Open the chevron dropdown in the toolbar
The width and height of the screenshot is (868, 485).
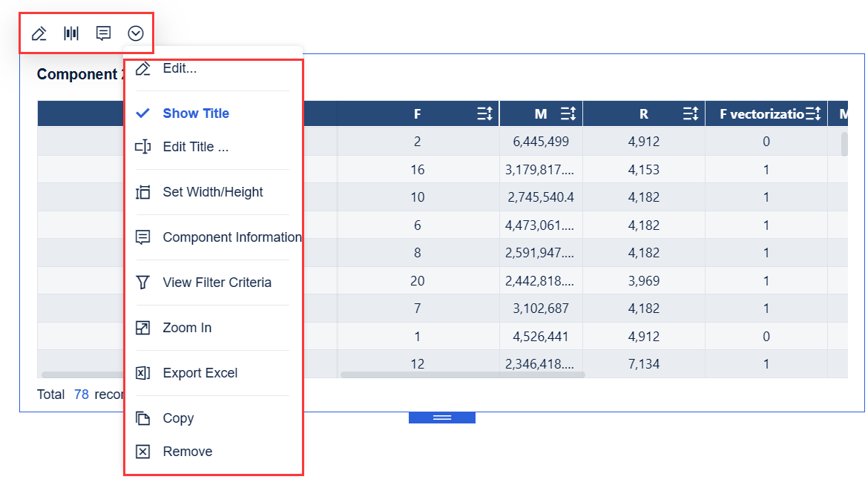coord(135,33)
